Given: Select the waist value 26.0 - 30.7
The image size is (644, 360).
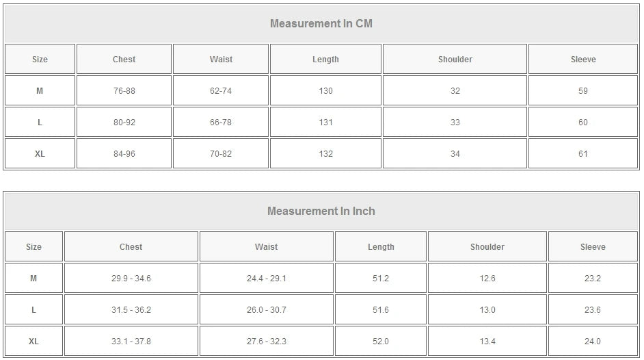Looking at the screenshot, I should (266, 310).
